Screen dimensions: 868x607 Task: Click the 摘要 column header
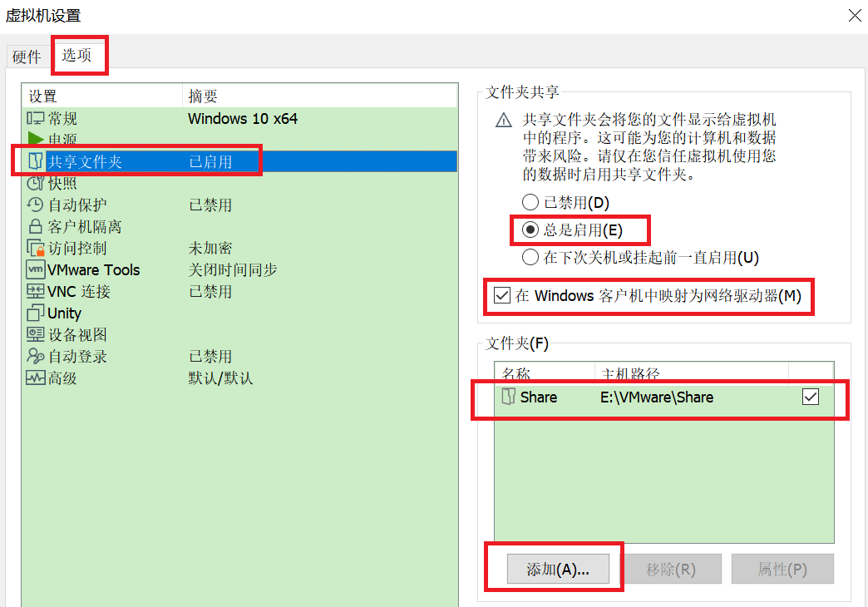pyautogui.click(x=320, y=96)
